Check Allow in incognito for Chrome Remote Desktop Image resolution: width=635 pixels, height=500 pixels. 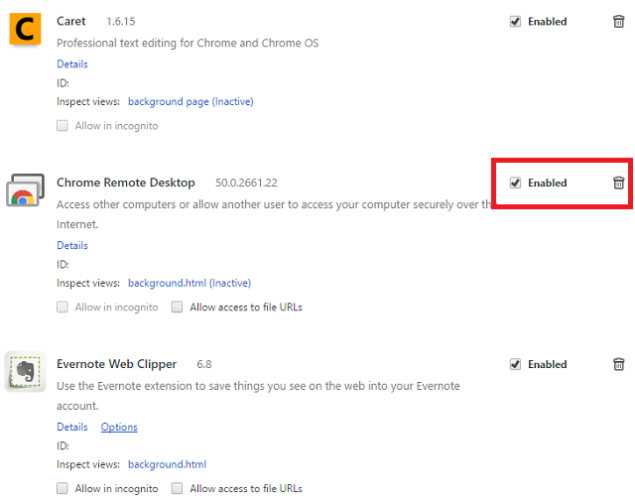point(63,307)
